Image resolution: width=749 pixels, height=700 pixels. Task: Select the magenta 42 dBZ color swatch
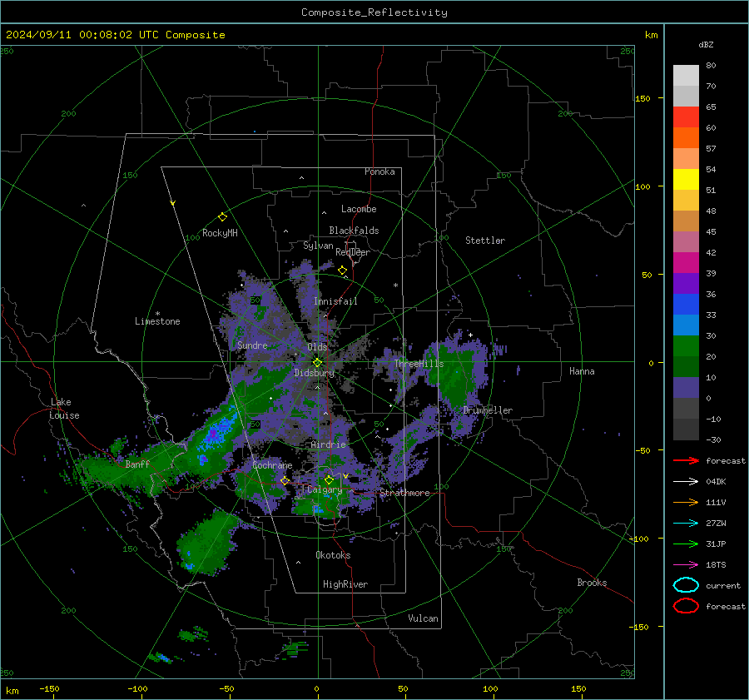(686, 262)
